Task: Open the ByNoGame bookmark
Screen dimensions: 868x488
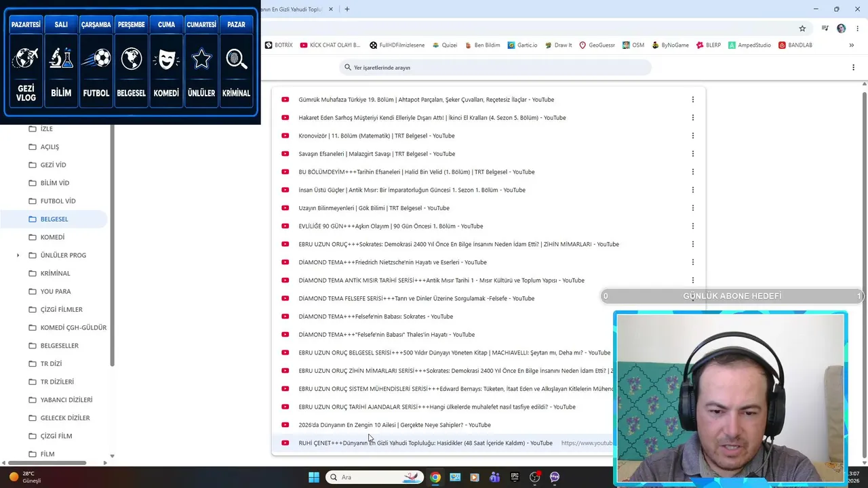Action: point(670,45)
